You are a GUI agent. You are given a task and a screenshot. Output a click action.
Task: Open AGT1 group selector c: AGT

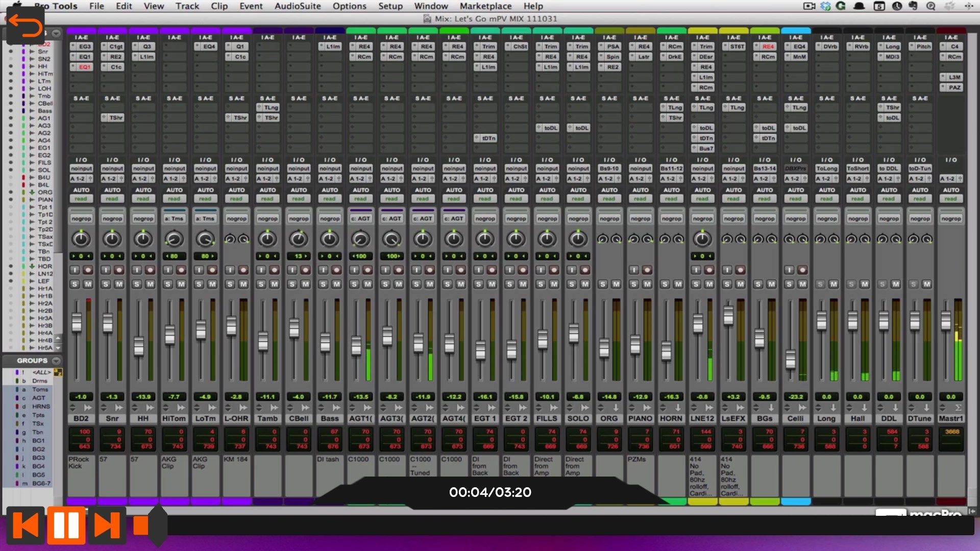click(x=360, y=218)
